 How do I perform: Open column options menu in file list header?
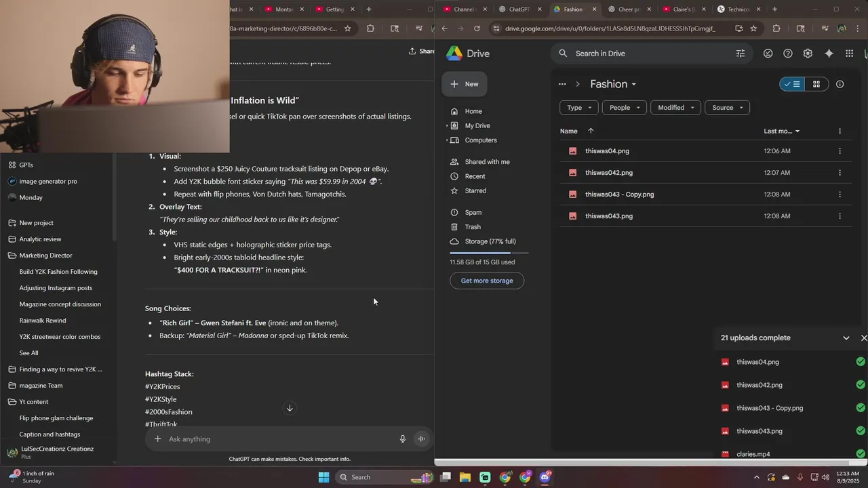tap(840, 131)
